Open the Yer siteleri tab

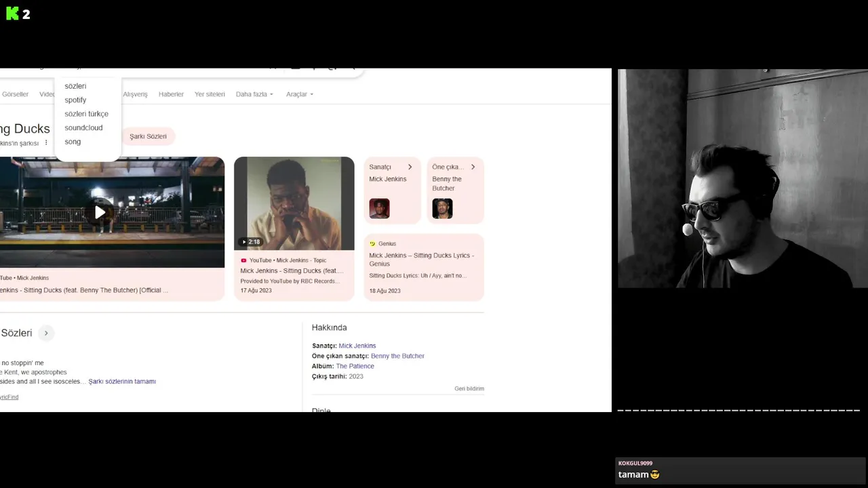pyautogui.click(x=210, y=94)
